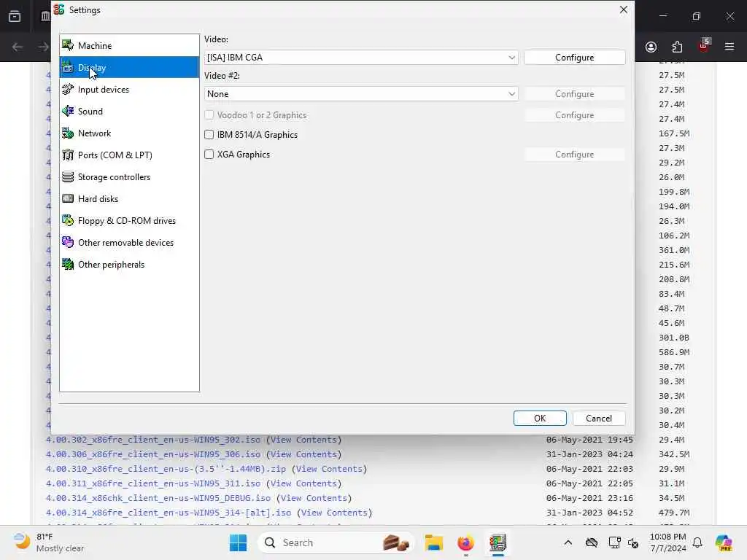Image resolution: width=747 pixels, height=560 pixels.
Task: Open the Windows Start menu
Action: (x=239, y=542)
